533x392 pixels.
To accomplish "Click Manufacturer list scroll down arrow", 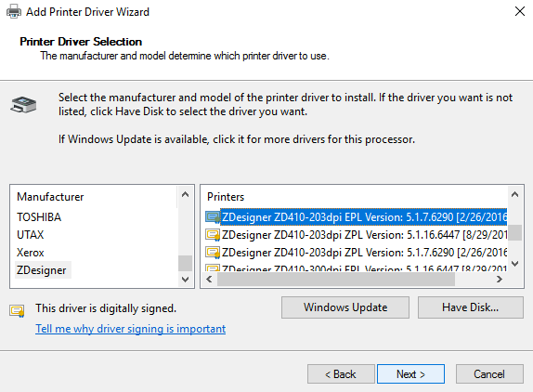I will 186,280.
